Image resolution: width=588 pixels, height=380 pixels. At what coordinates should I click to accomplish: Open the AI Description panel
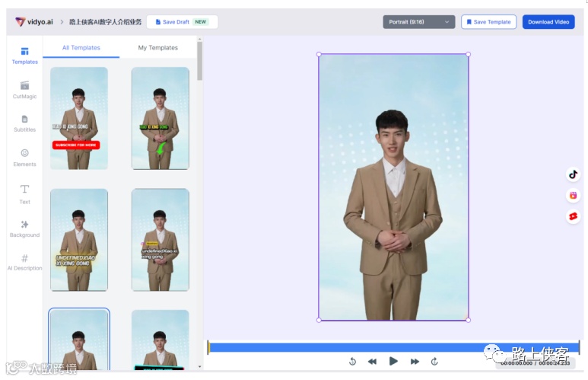coord(25,263)
